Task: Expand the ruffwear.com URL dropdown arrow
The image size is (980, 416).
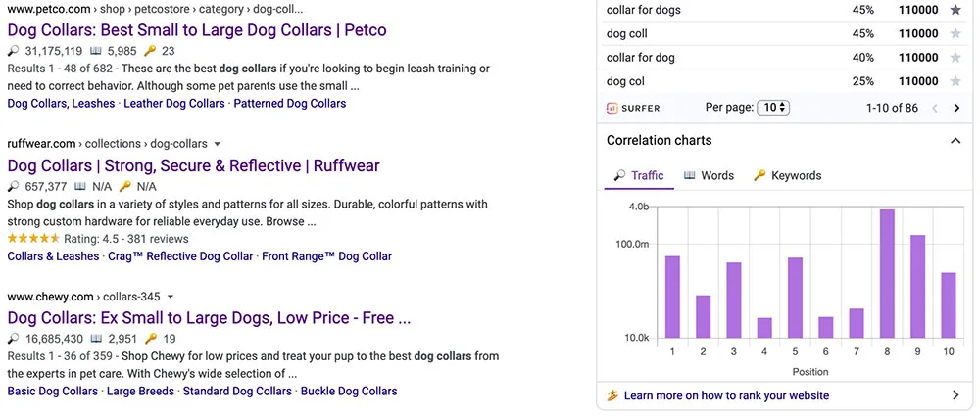Action: click(218, 144)
